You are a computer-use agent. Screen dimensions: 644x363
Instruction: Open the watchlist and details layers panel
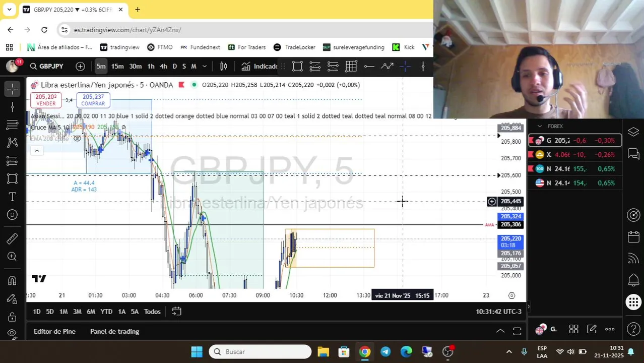pos(633,132)
